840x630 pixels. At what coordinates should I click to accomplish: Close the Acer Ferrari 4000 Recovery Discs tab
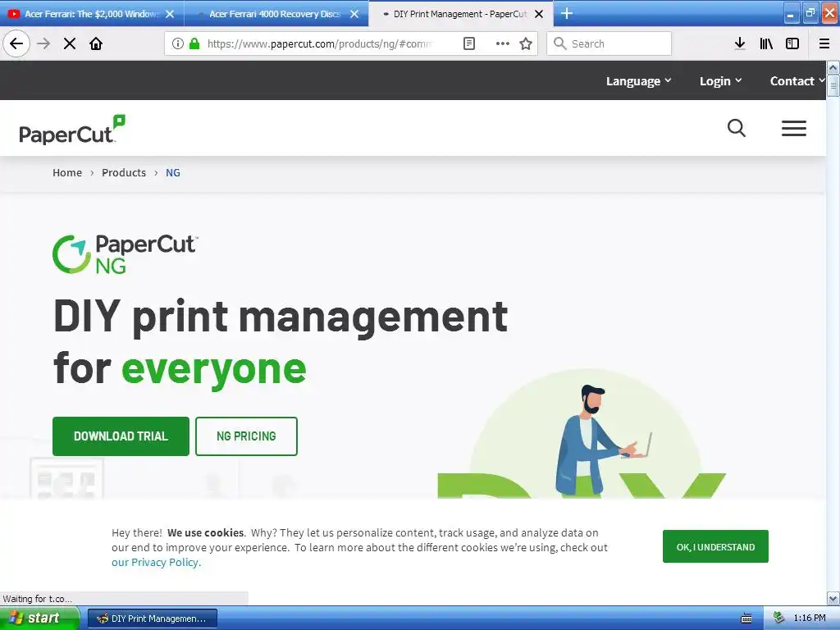pyautogui.click(x=354, y=14)
